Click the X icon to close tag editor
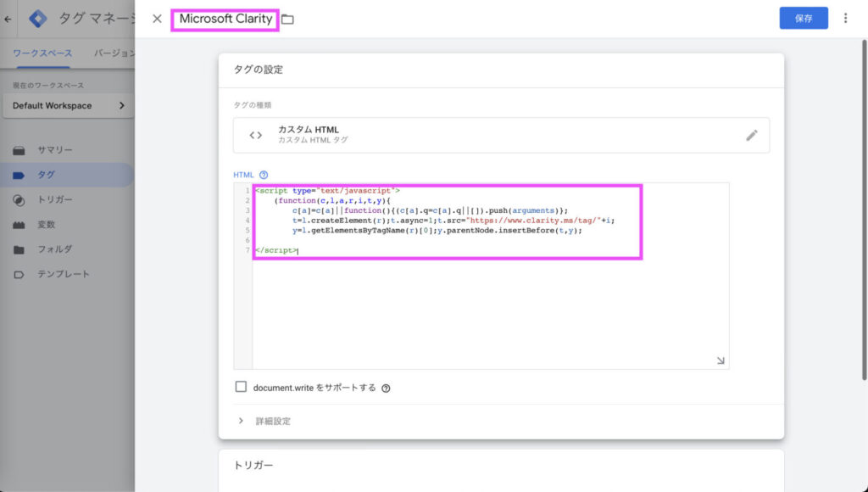Image resolution: width=868 pixels, height=492 pixels. 157,19
